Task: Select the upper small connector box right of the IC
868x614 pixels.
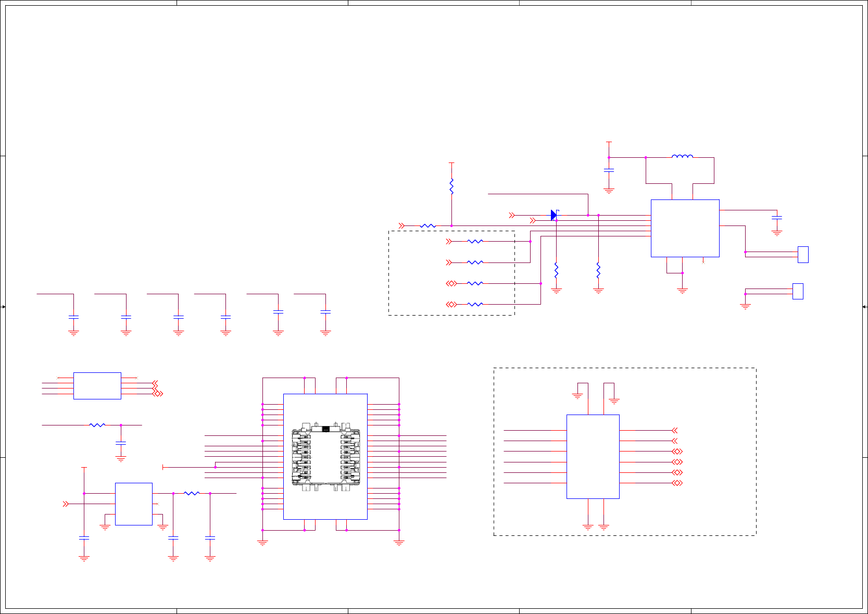Action: tap(803, 255)
